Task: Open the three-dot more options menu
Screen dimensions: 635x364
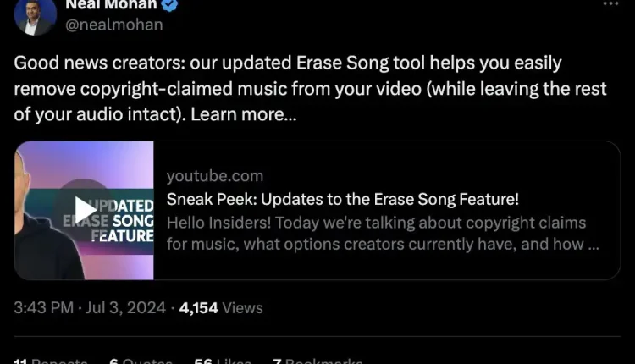Action: click(x=610, y=3)
